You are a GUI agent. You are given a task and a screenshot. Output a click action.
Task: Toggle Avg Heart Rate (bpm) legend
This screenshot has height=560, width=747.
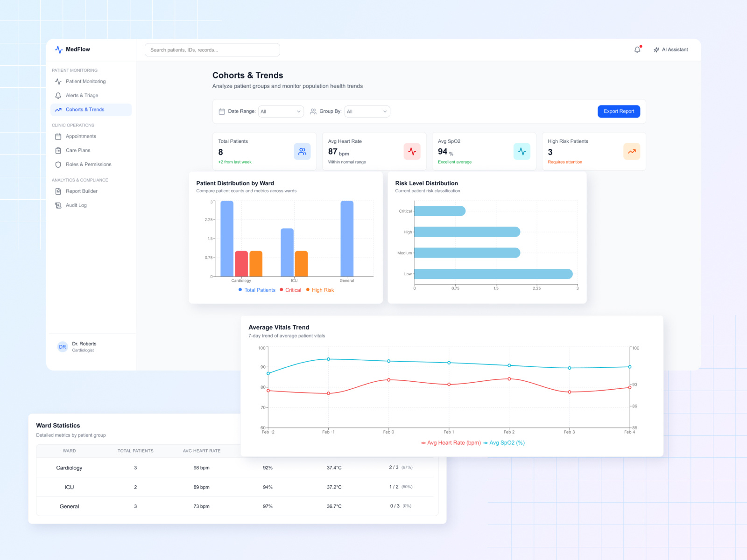pos(451,443)
